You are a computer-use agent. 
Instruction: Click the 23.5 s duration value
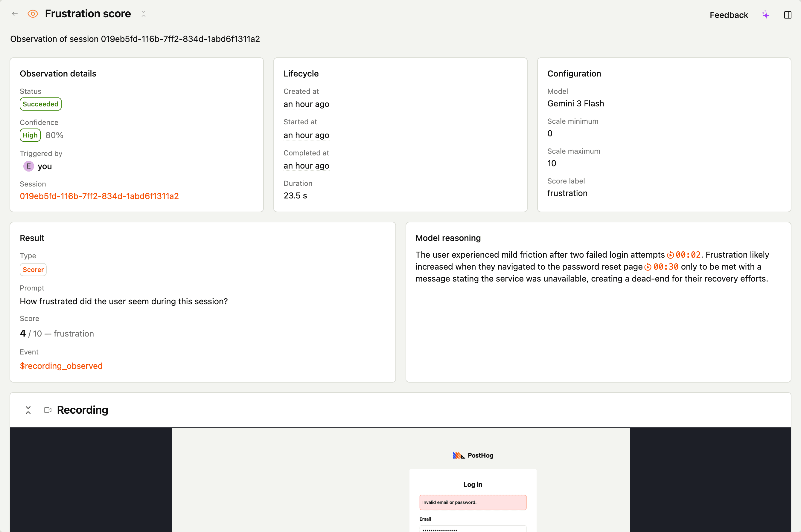(x=295, y=196)
